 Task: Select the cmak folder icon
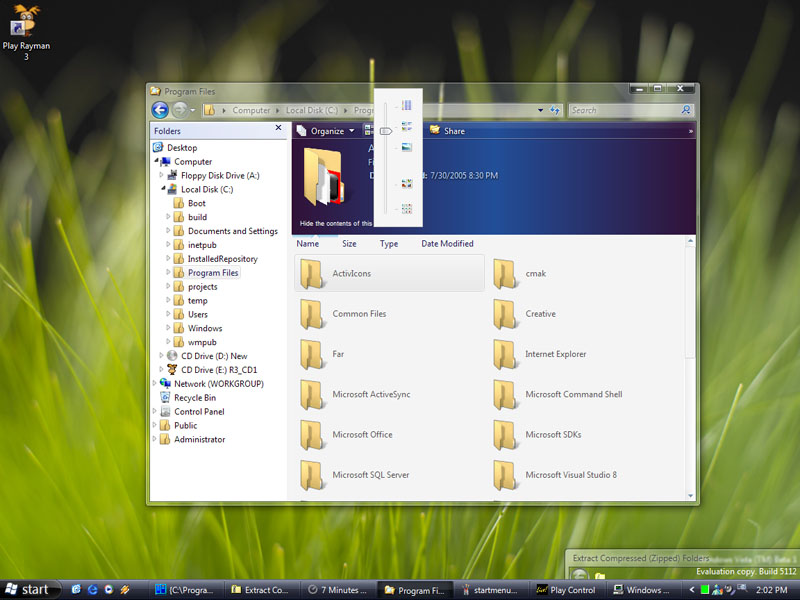tap(505, 273)
